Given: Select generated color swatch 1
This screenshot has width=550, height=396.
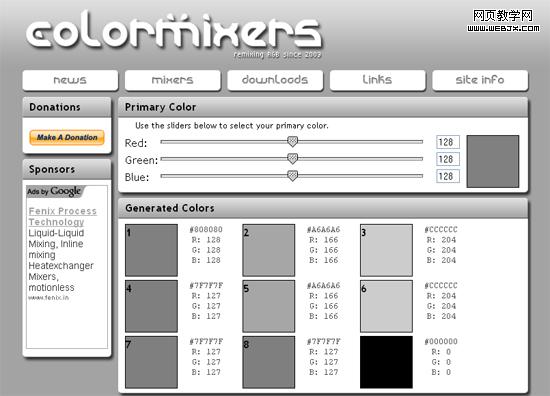Looking at the screenshot, I should click(x=152, y=250).
